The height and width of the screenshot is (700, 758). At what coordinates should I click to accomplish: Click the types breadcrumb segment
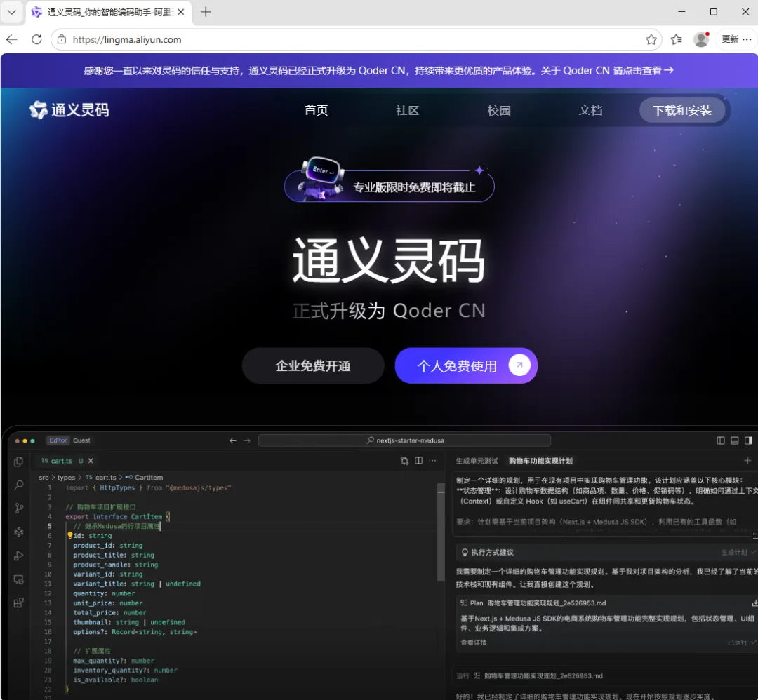point(66,477)
